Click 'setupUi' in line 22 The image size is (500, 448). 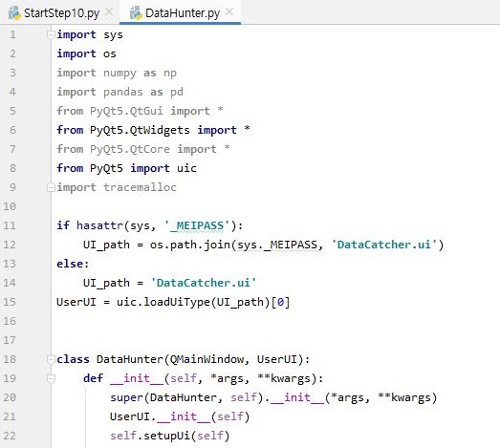tap(166, 436)
